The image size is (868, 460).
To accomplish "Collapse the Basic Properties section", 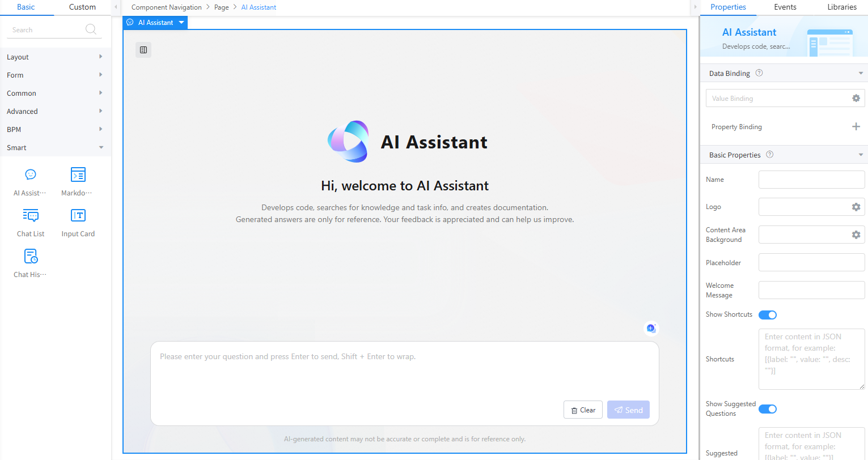I will (861, 155).
